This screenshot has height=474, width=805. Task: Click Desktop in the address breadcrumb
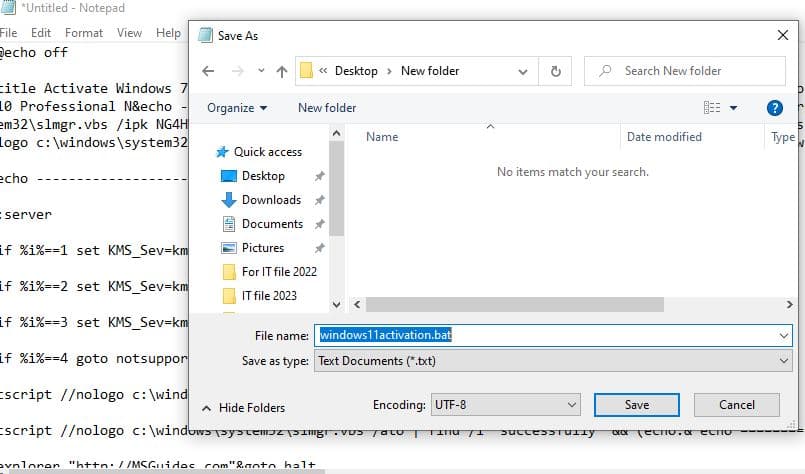tap(356, 71)
